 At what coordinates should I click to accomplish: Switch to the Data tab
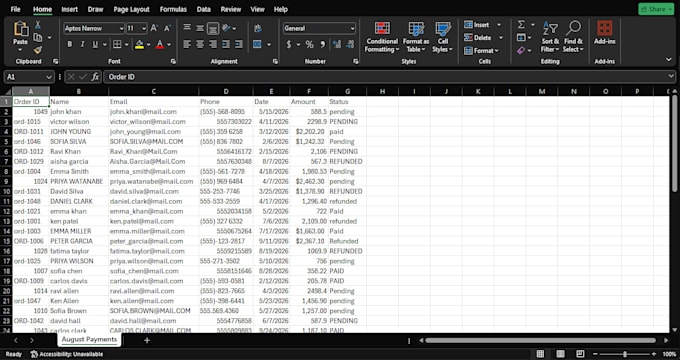pyautogui.click(x=203, y=9)
